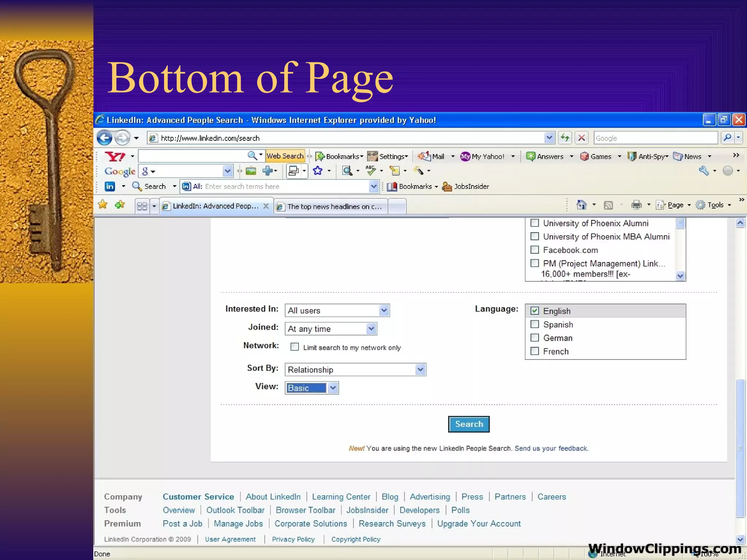
Task: Click the Google toolbar wrench settings icon
Action: point(704,171)
